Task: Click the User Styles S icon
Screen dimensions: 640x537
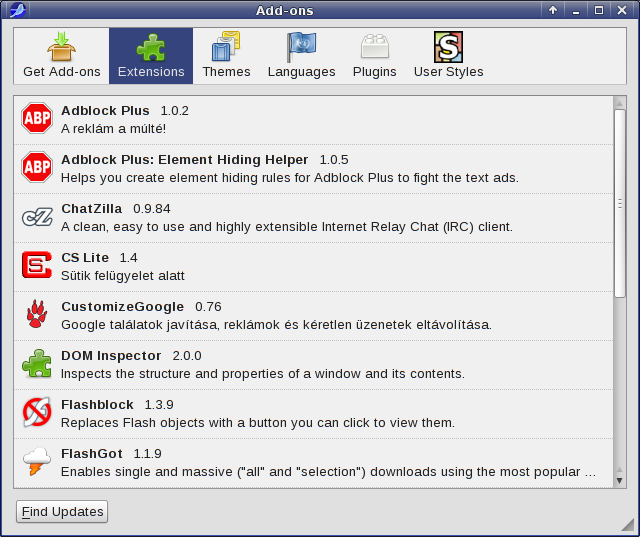Action: click(x=448, y=47)
